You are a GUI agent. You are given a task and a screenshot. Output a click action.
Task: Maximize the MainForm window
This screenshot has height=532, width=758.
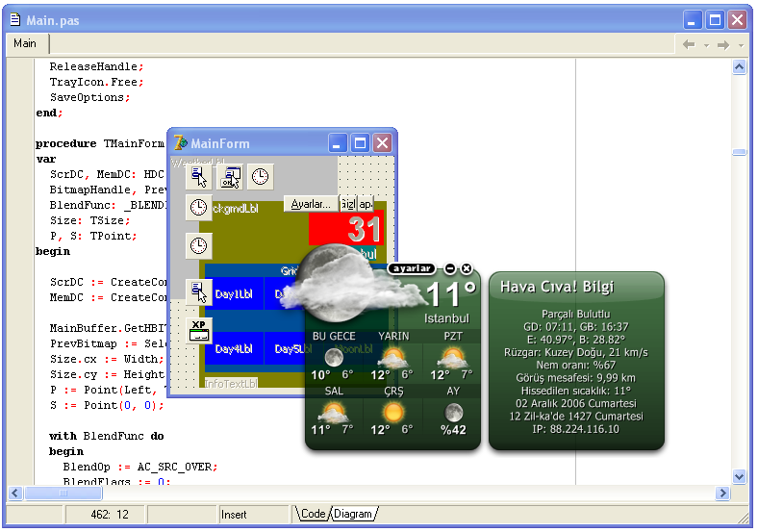[x=360, y=143]
